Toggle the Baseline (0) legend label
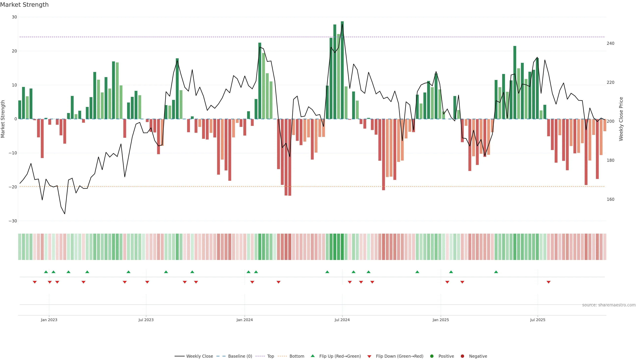Screen dimensions: 644x362 [240, 356]
